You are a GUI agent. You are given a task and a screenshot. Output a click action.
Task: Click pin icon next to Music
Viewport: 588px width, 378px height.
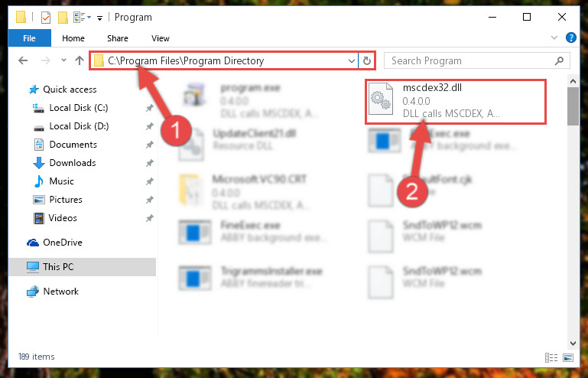pyautogui.click(x=149, y=181)
